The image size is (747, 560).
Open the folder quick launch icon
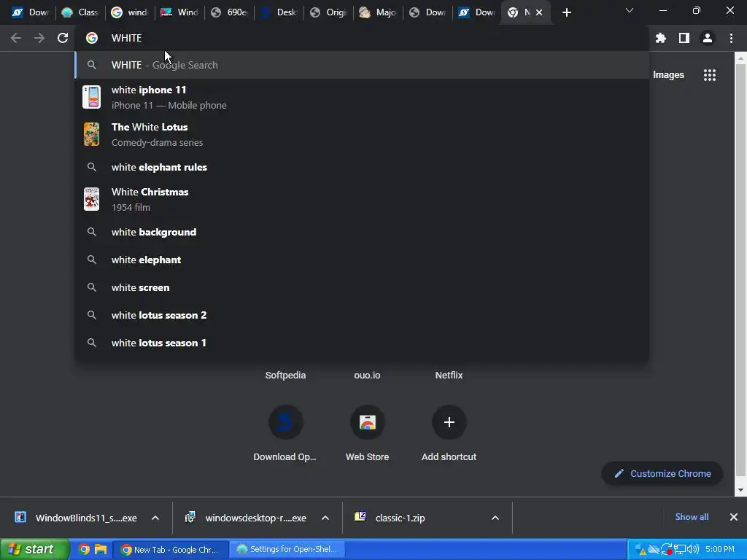pos(101,550)
